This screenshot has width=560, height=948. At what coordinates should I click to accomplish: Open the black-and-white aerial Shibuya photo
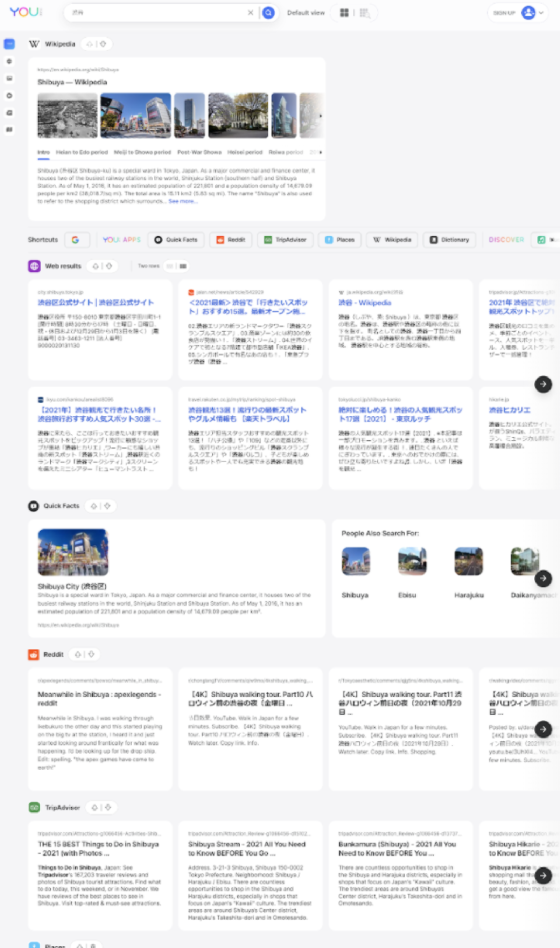tap(67, 116)
